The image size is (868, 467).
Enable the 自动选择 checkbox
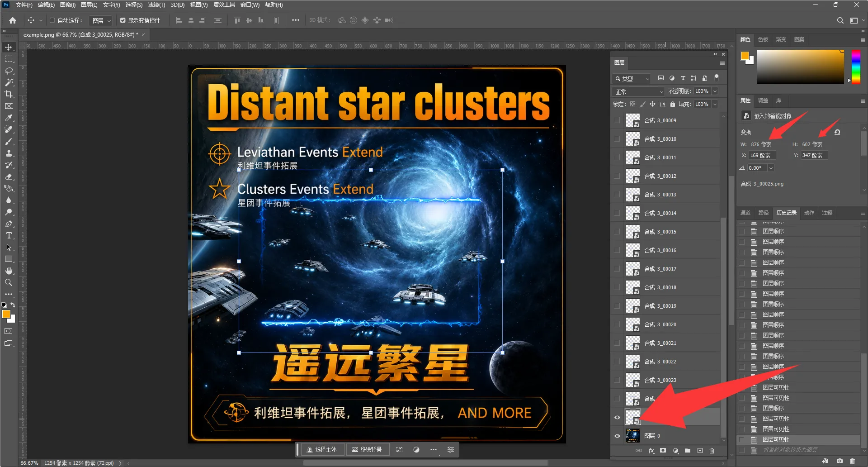[52, 20]
